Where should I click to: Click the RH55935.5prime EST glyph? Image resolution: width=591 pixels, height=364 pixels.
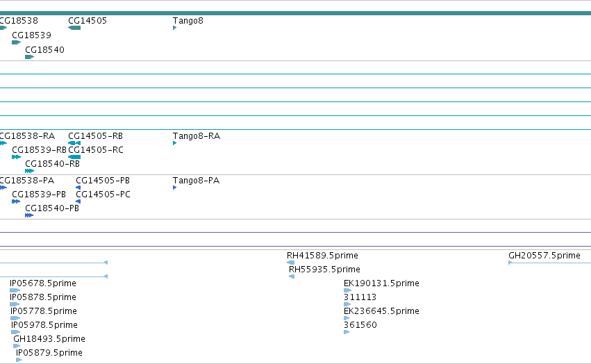(292, 277)
